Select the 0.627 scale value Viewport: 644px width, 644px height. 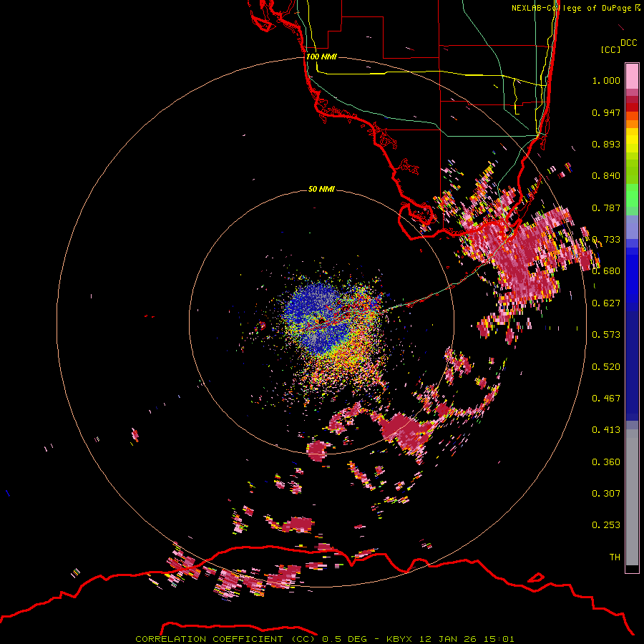point(606,303)
